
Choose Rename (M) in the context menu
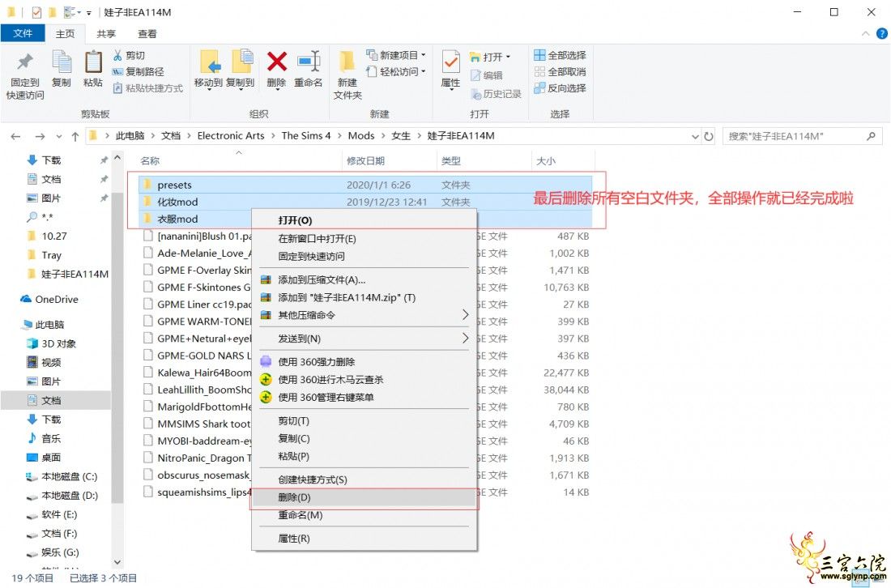point(364,515)
